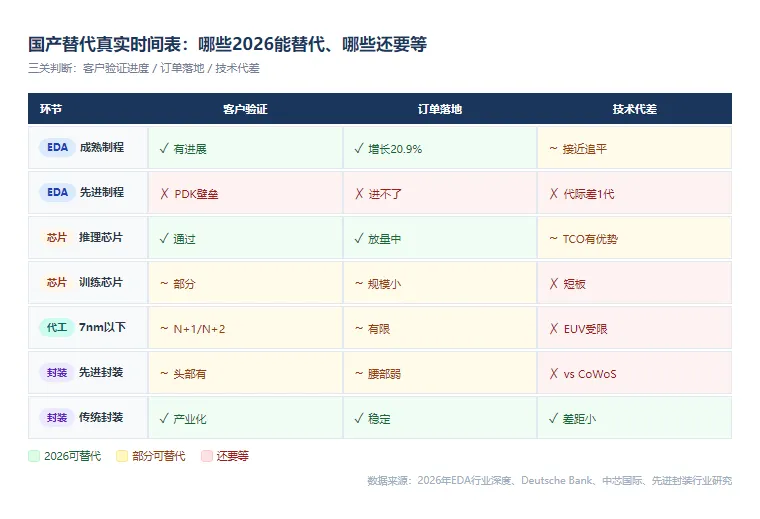Click the PDK壁垒 cell

[x=245, y=193]
